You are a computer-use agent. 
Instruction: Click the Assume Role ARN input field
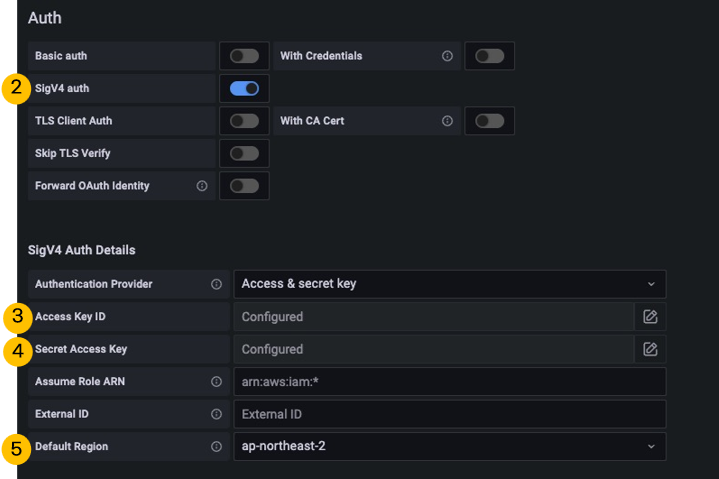tap(450, 381)
